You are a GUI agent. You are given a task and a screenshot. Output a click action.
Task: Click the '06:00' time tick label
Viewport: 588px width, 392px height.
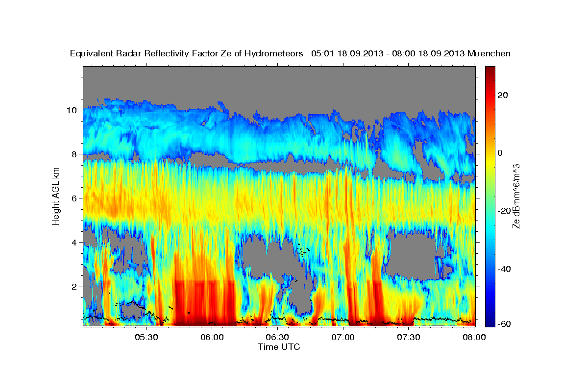[x=212, y=337]
